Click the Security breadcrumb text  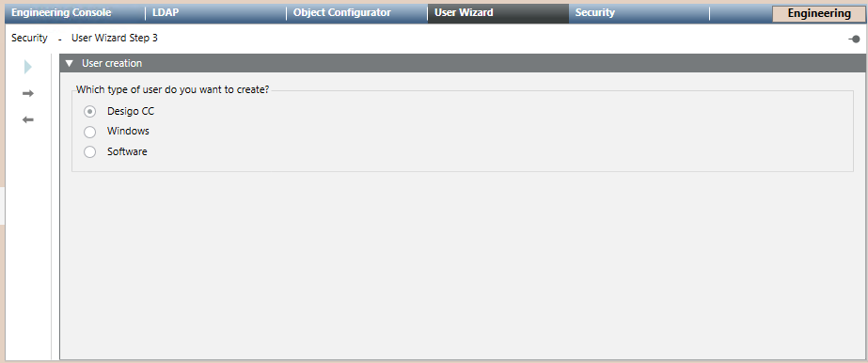(x=29, y=39)
